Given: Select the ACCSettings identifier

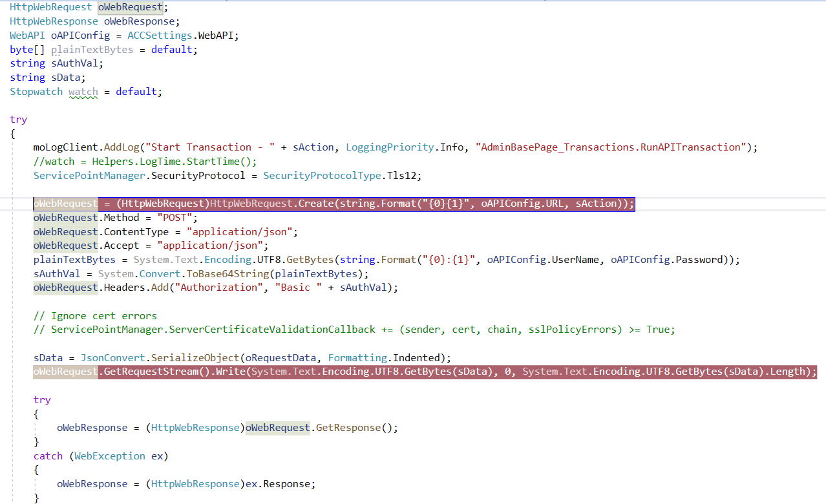Looking at the screenshot, I should (x=158, y=35).
